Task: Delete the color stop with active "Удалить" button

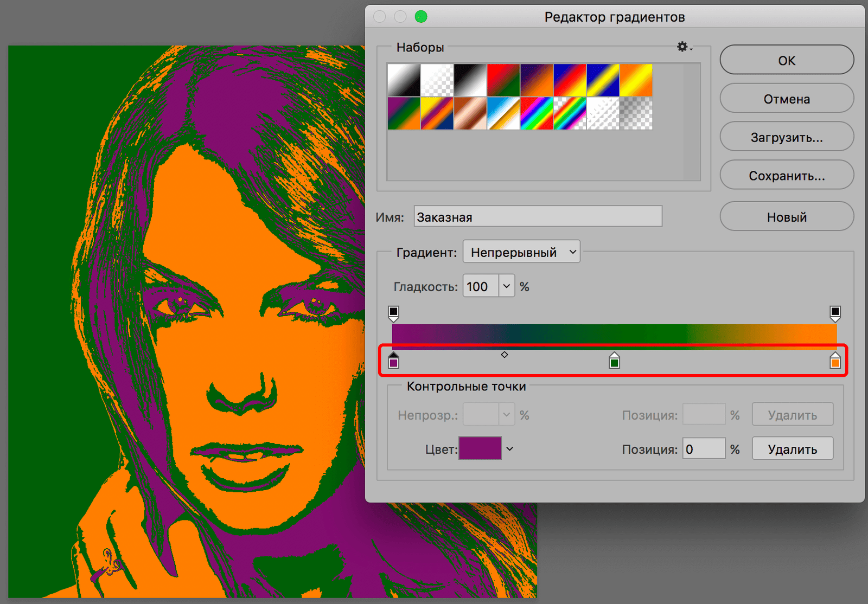Action: (x=792, y=449)
